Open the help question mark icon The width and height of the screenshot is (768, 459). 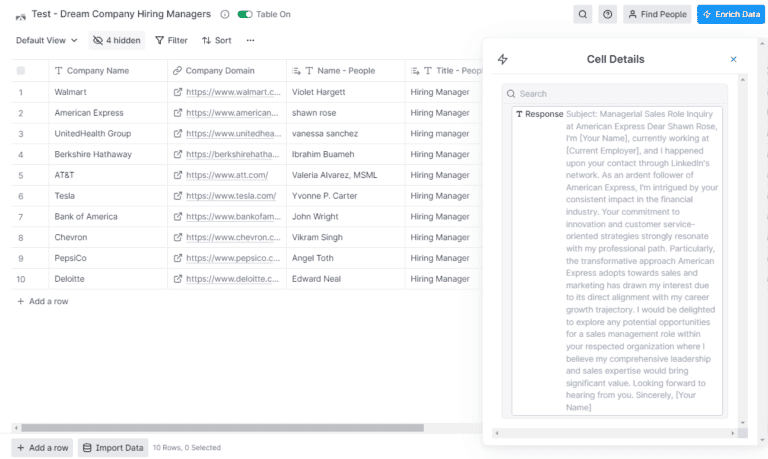(608, 14)
